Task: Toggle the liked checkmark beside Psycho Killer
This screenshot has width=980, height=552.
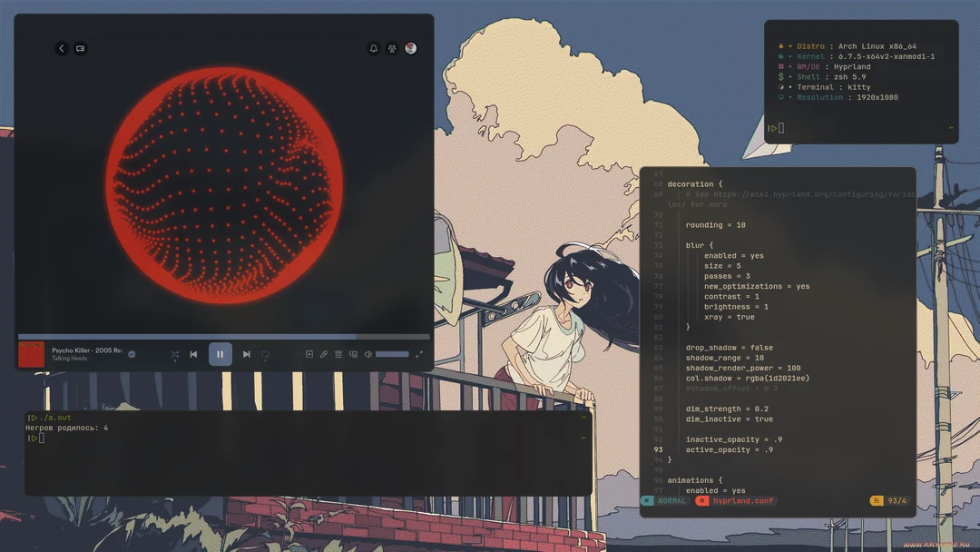Action: pyautogui.click(x=132, y=354)
